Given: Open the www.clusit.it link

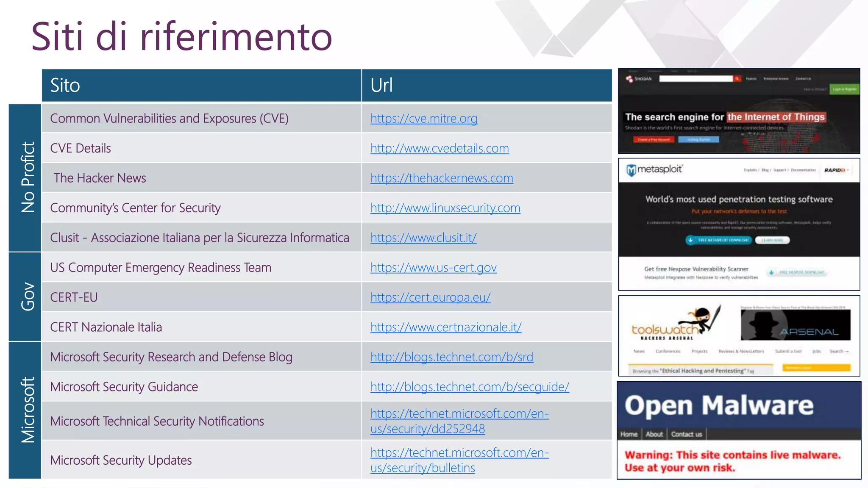Looking at the screenshot, I should coord(423,238).
